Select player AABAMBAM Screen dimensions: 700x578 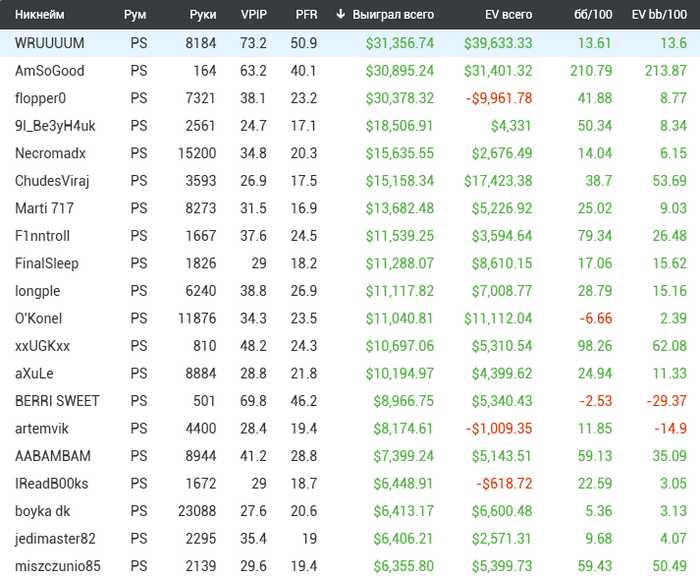53,456
